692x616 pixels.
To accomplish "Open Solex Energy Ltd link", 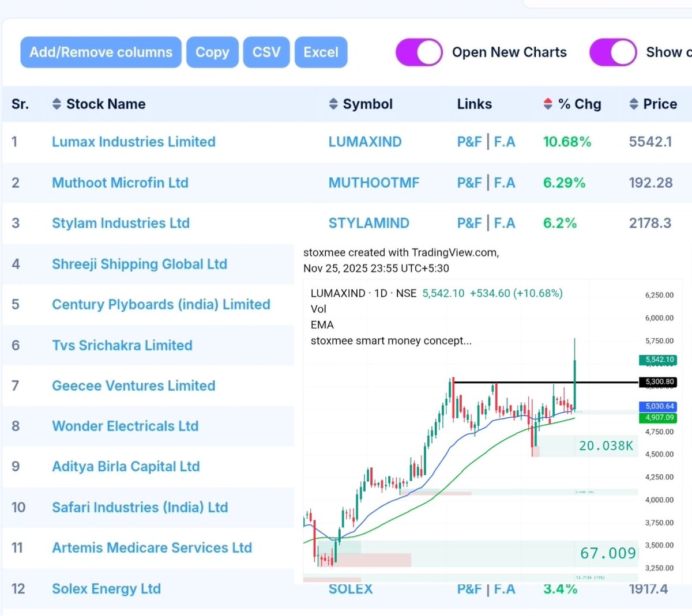I will pyautogui.click(x=106, y=588).
